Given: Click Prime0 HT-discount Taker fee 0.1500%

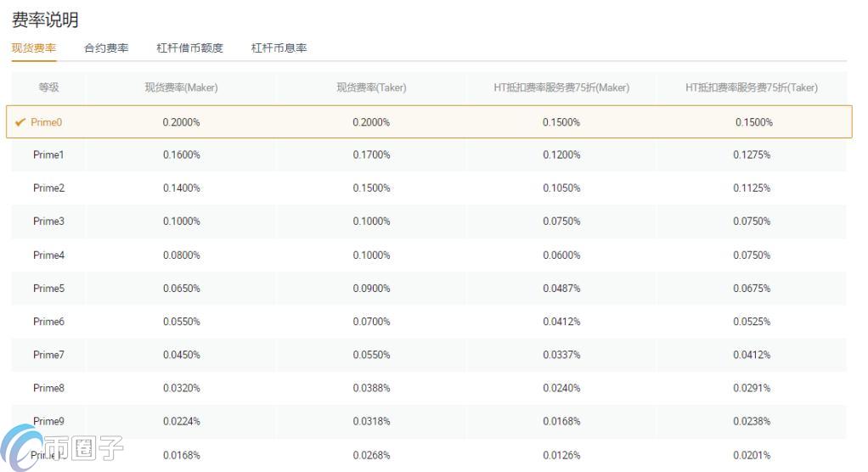Looking at the screenshot, I should [754, 122].
